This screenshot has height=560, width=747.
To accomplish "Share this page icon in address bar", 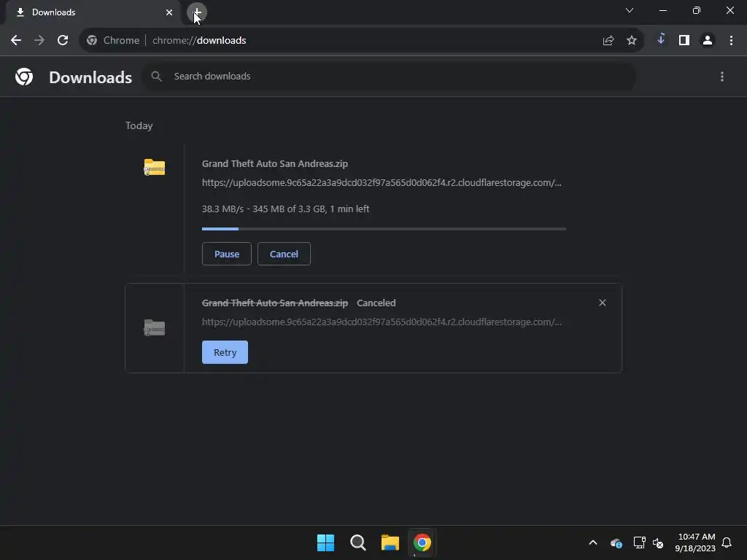I will [608, 41].
